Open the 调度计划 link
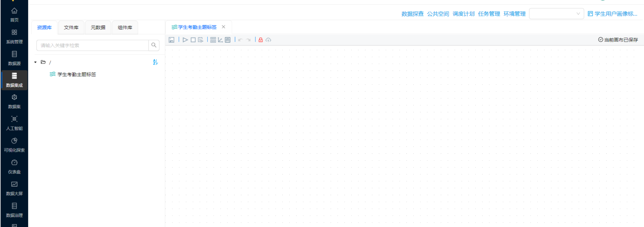Viewport: 644px width, 227px height. 464,14
